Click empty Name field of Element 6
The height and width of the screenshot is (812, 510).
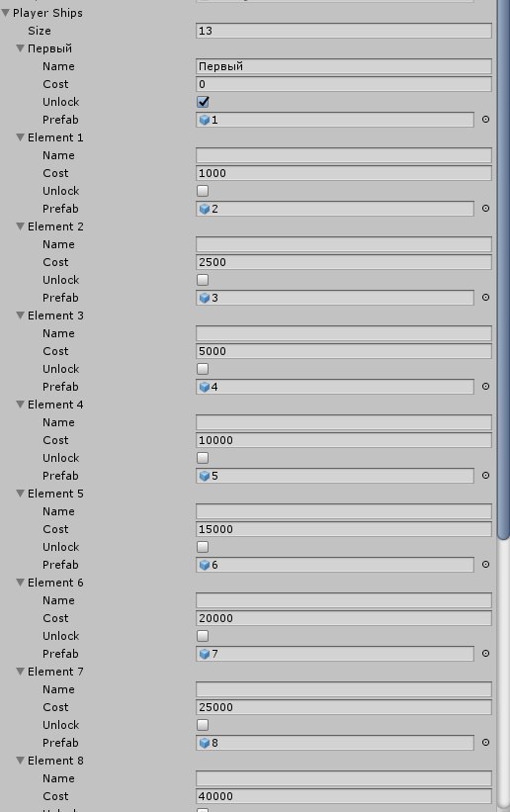click(344, 600)
